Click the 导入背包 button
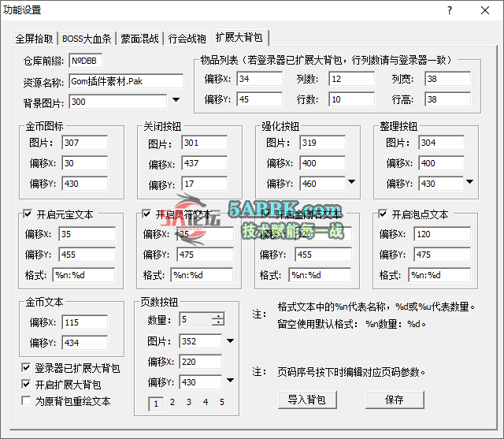Screen dimensions: 504x439 tap(307, 400)
